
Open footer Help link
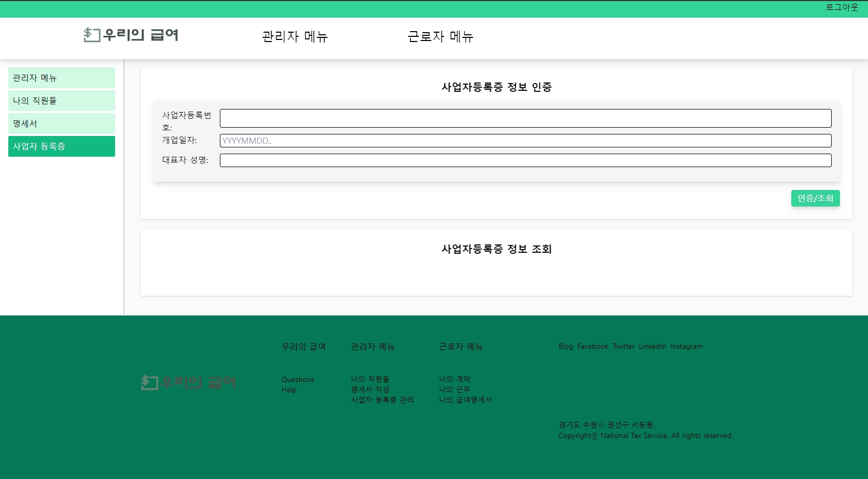[289, 390]
